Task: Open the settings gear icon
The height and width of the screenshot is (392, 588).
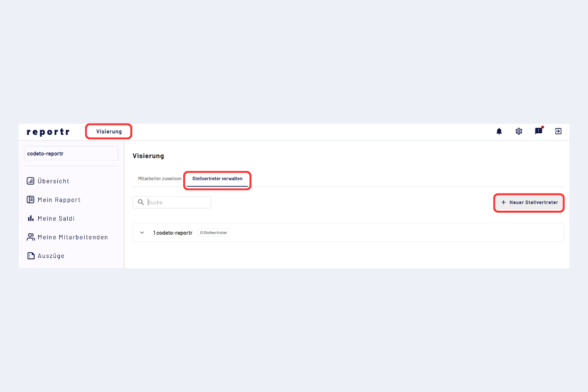Action: coord(519,131)
